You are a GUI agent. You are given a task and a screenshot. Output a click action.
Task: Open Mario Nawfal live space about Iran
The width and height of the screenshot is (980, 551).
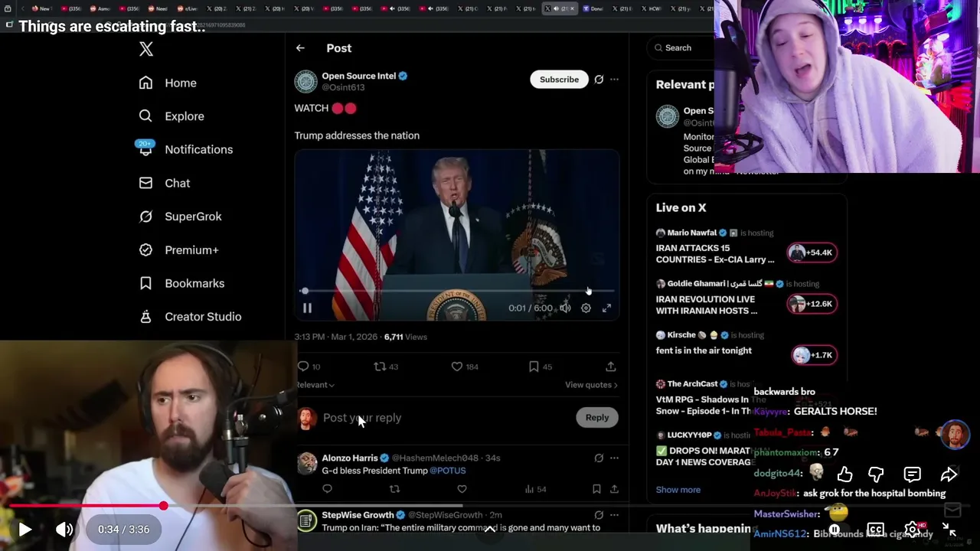(x=714, y=253)
